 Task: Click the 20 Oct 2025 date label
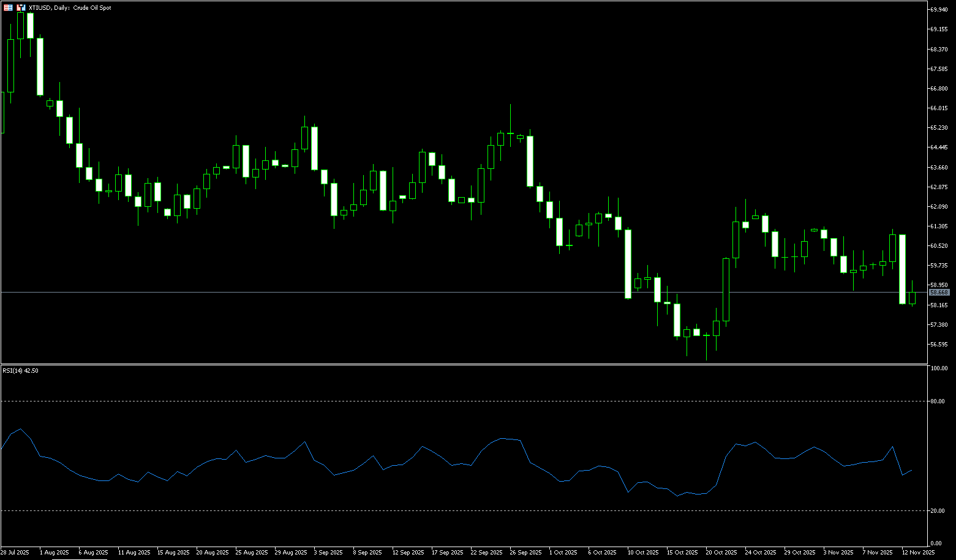[721, 552]
